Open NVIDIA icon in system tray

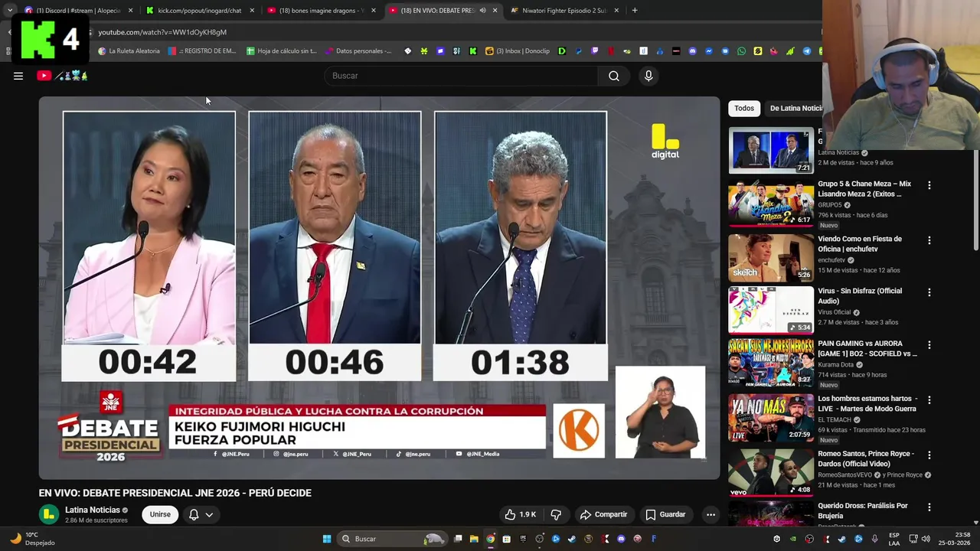[793, 539]
